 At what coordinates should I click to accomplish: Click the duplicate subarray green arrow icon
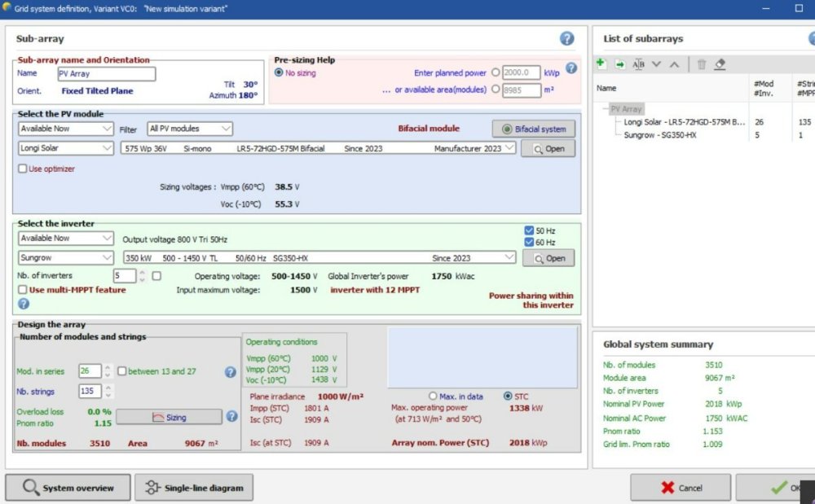point(619,64)
